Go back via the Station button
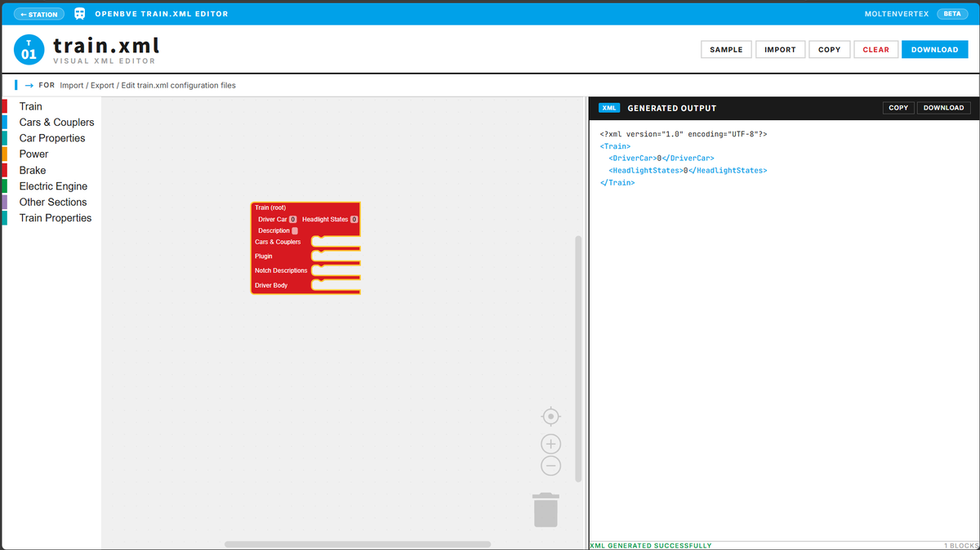The height and width of the screenshot is (550, 980). coord(40,14)
